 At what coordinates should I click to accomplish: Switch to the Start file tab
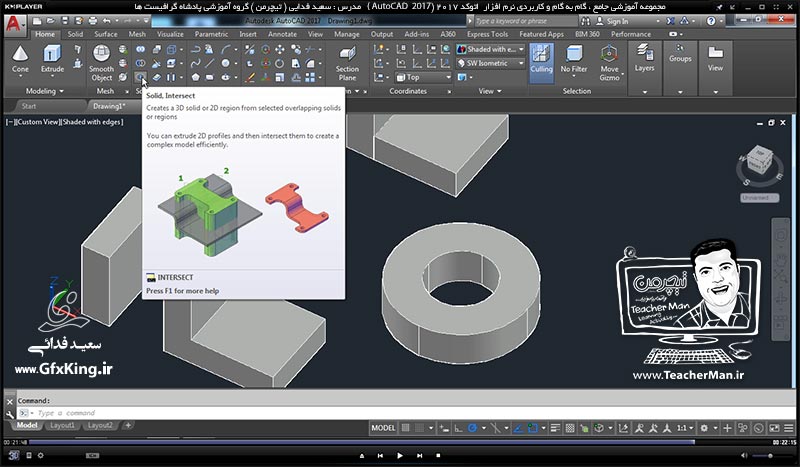tap(29, 106)
